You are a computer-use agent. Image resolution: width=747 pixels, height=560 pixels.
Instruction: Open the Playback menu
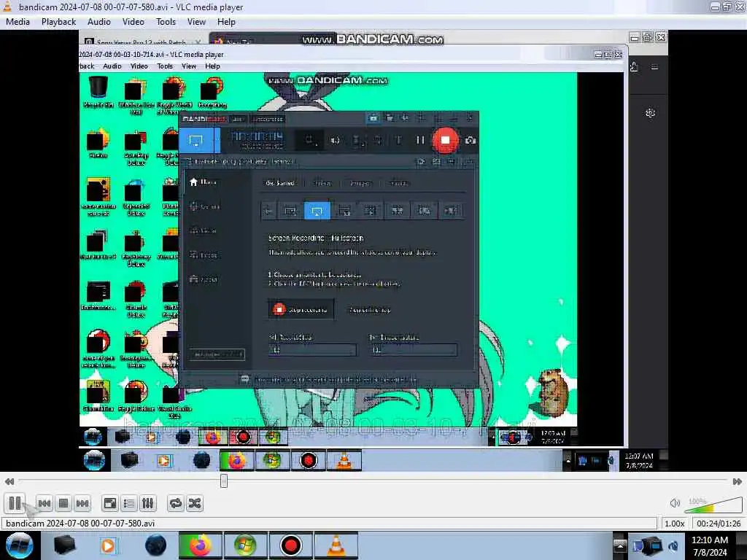click(x=58, y=22)
